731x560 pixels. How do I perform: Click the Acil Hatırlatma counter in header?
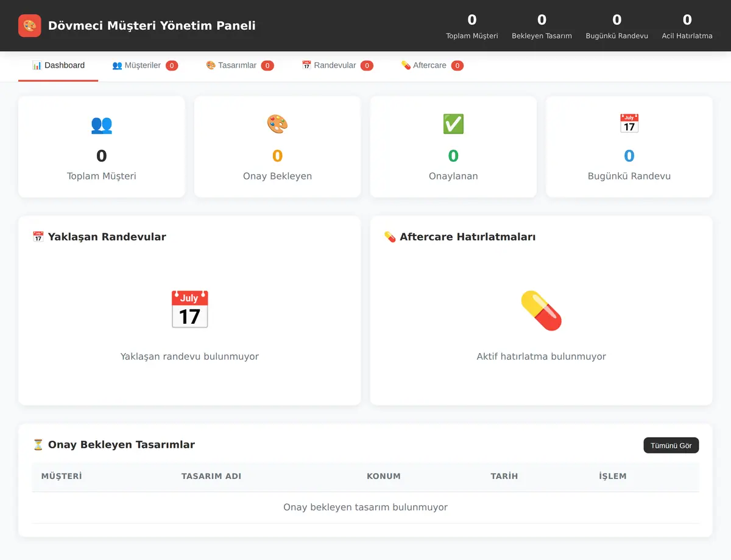click(x=687, y=26)
